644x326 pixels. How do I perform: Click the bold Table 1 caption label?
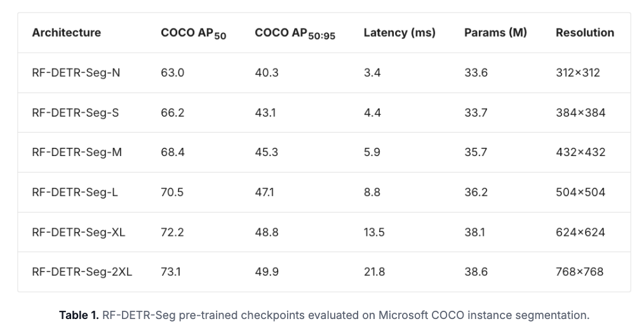pyautogui.click(x=79, y=315)
